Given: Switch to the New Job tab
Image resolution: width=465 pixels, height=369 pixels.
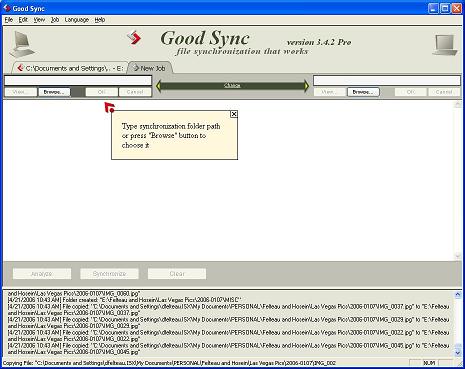Looking at the screenshot, I should point(150,68).
